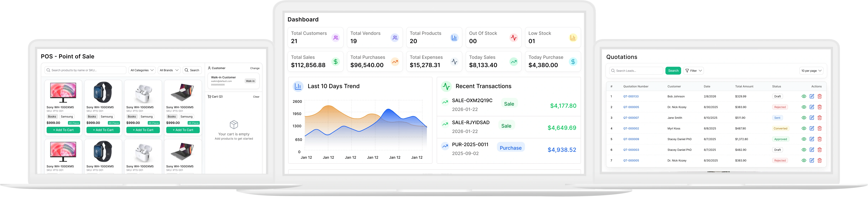This screenshot has width=868, height=198.
Task: Edit quotation QT-000133 with pencil icon
Action: pos(812,96)
